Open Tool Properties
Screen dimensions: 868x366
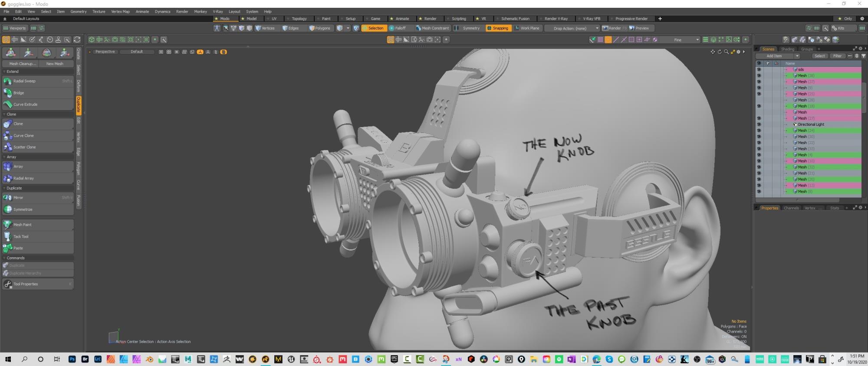(38, 284)
